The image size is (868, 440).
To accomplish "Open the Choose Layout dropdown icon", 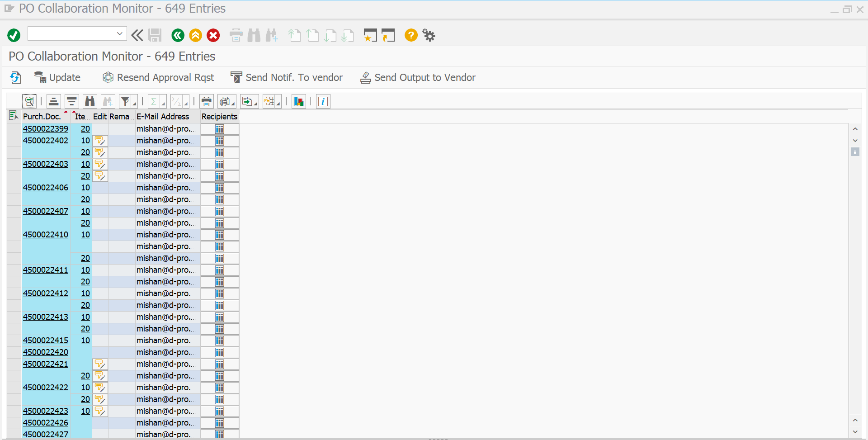I will point(272,101).
